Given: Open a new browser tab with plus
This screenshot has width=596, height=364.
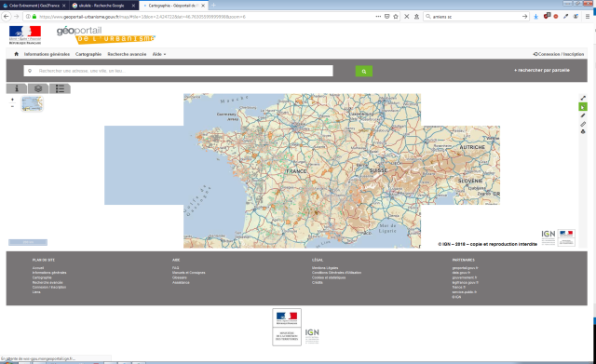Looking at the screenshot, I should pyautogui.click(x=213, y=5).
